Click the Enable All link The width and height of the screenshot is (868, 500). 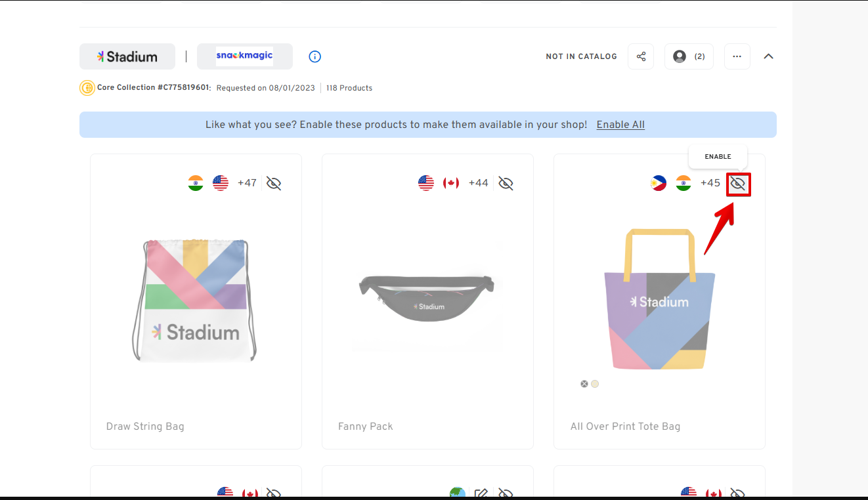pyautogui.click(x=620, y=125)
